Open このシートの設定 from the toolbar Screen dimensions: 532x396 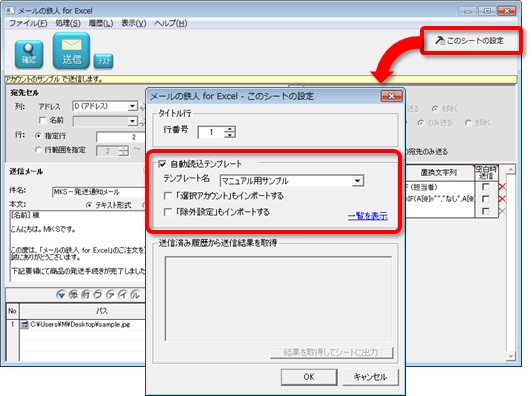pos(470,41)
